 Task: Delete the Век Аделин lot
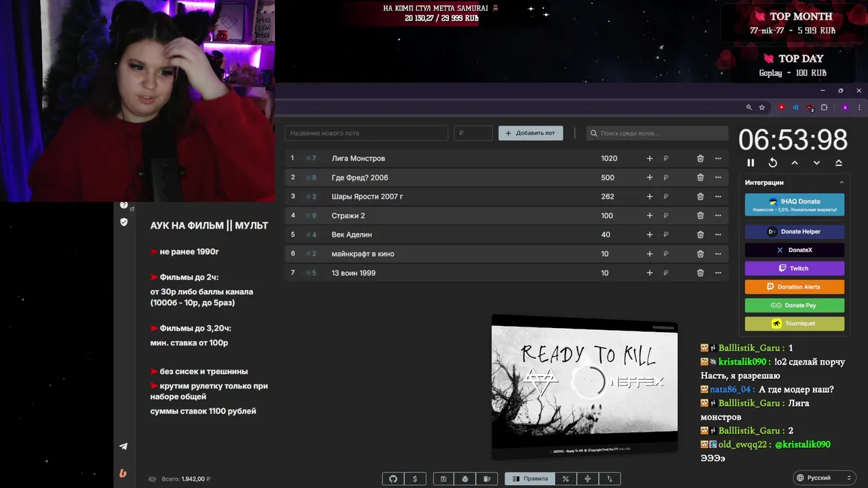[x=701, y=235]
